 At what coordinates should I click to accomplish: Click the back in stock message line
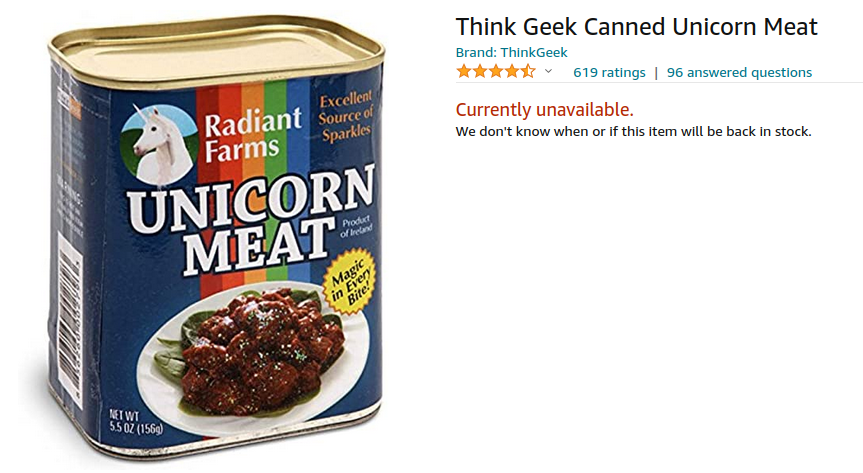[x=633, y=132]
